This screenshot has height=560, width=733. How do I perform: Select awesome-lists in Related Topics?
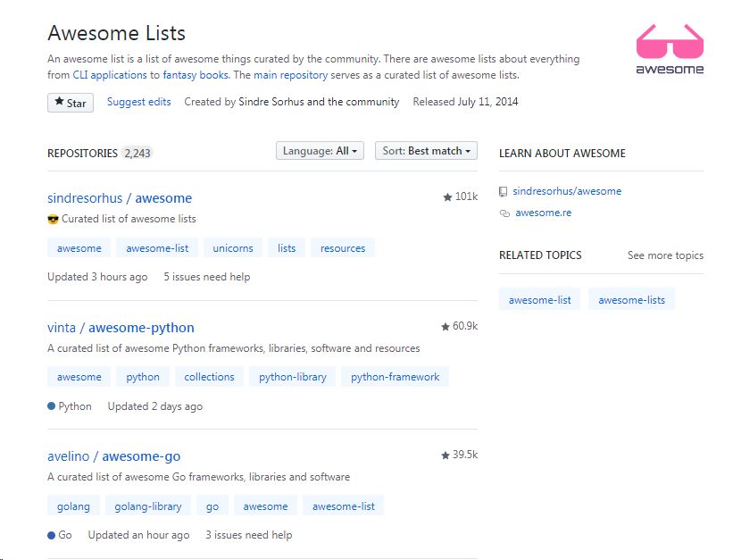(x=631, y=300)
